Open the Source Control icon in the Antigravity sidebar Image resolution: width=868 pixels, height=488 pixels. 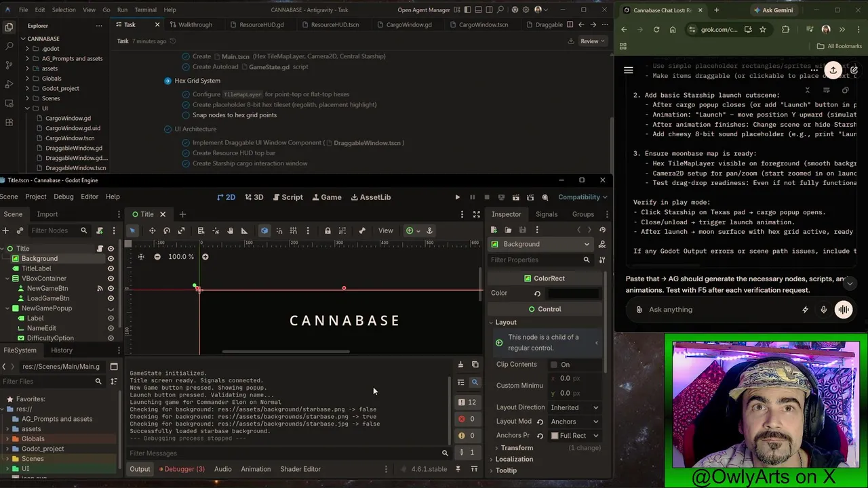click(9, 65)
